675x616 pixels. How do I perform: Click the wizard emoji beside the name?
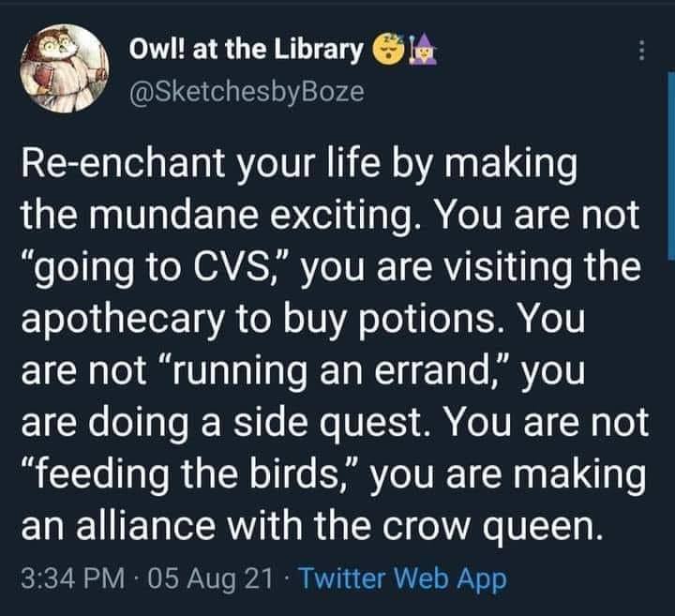(416, 46)
